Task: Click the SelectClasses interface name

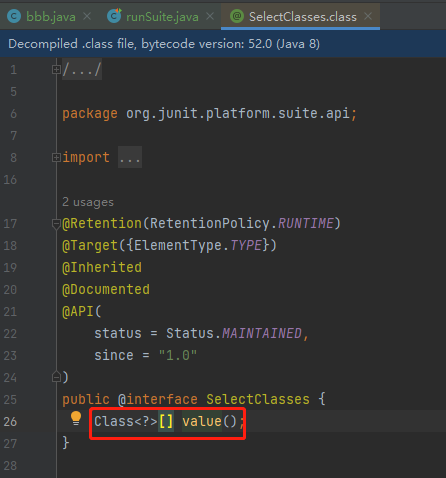Action: click(x=258, y=399)
